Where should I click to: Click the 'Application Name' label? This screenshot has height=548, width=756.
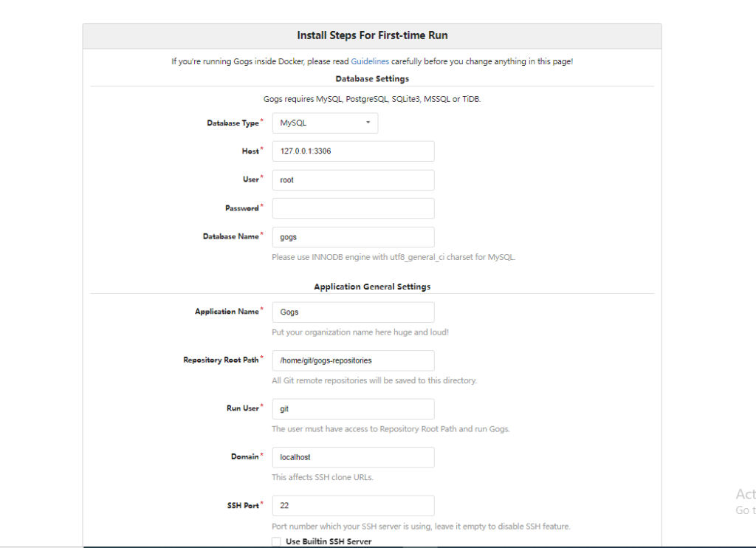pos(227,312)
